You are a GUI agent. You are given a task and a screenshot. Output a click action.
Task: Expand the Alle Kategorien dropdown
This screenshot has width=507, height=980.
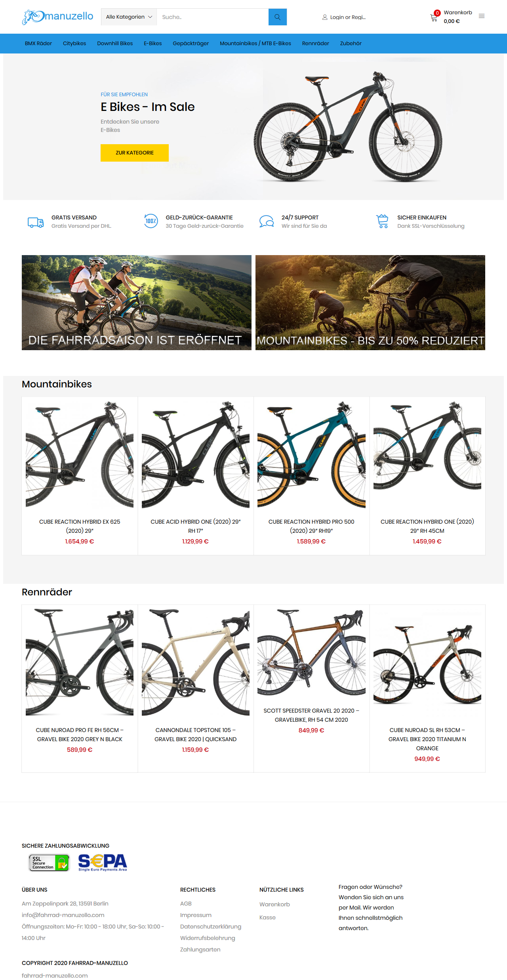(129, 17)
